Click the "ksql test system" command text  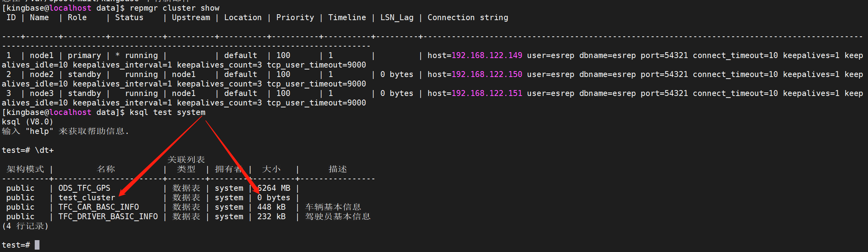point(167,112)
